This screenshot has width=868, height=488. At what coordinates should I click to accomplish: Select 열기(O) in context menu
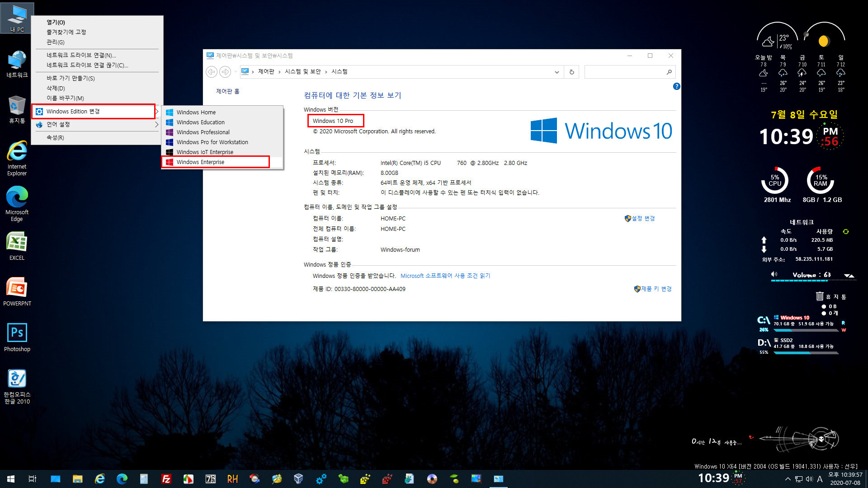click(x=97, y=22)
